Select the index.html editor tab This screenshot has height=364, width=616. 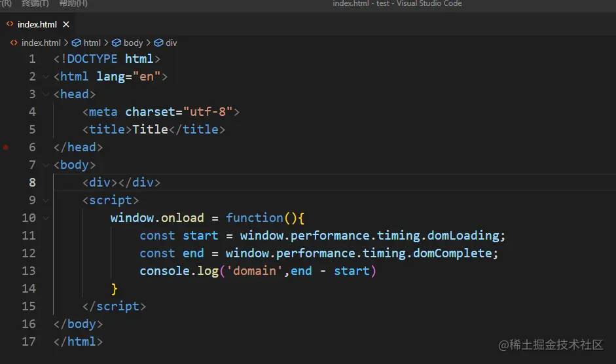pyautogui.click(x=38, y=24)
